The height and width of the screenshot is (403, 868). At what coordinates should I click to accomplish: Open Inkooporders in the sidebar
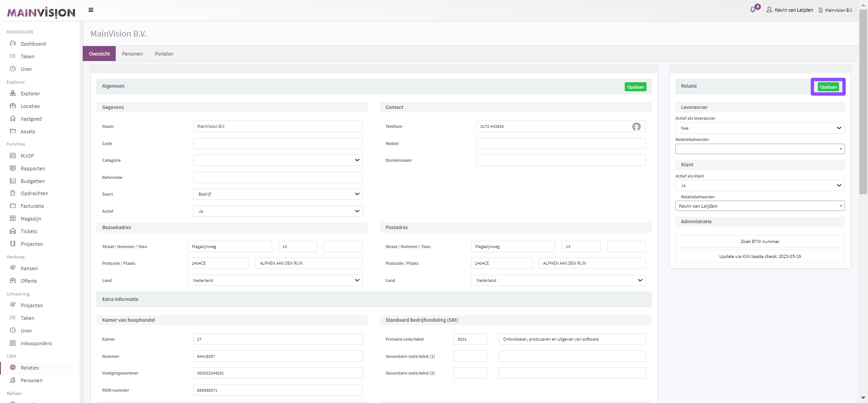pyautogui.click(x=36, y=343)
